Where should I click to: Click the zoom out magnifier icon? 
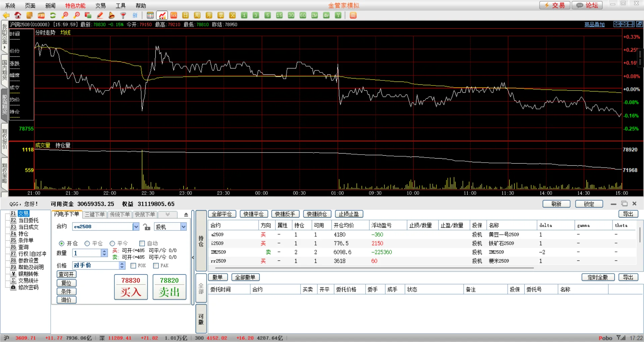(76, 15)
